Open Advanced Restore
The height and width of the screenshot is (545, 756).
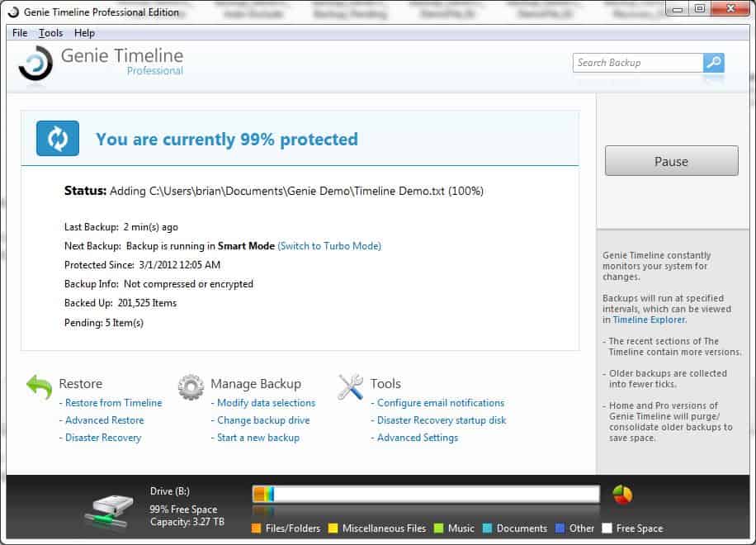click(105, 420)
